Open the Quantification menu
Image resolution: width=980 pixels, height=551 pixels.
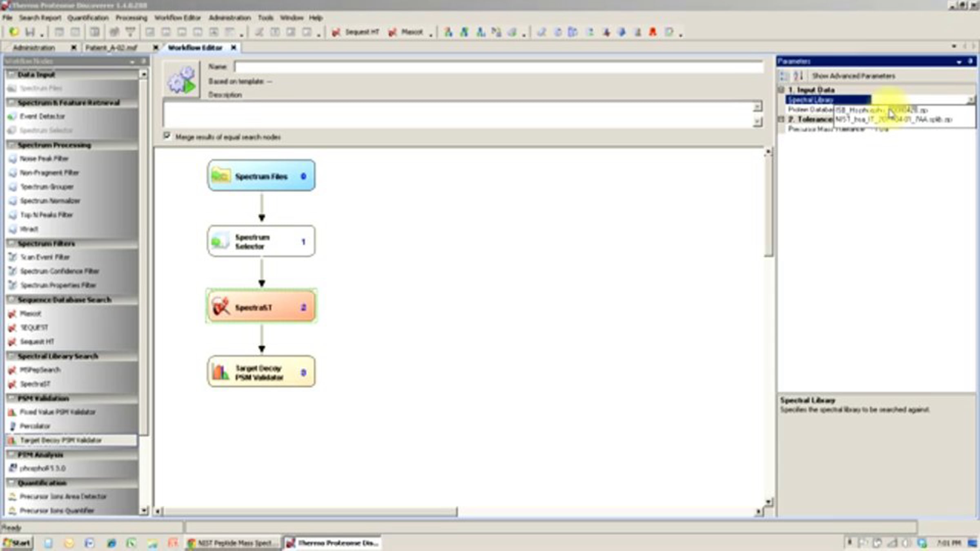(x=88, y=18)
